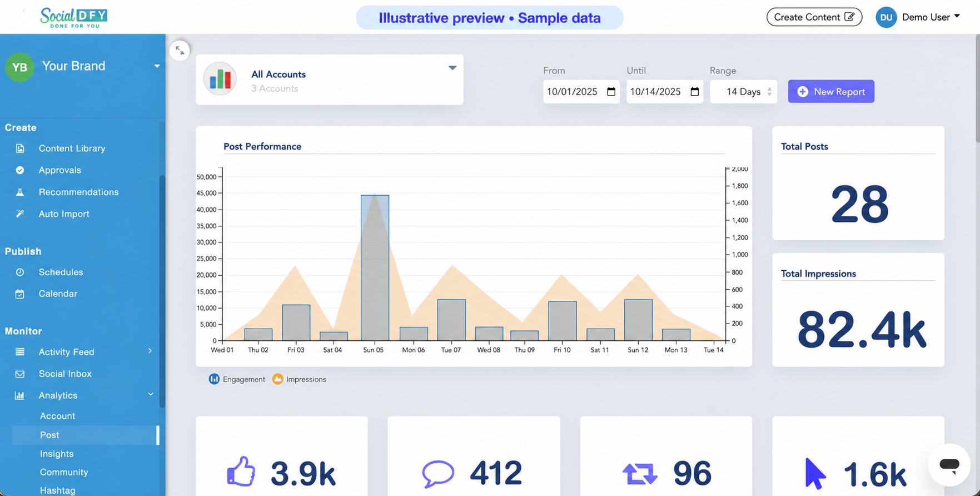
Task: Click the Auto Import wand icon
Action: (20, 214)
